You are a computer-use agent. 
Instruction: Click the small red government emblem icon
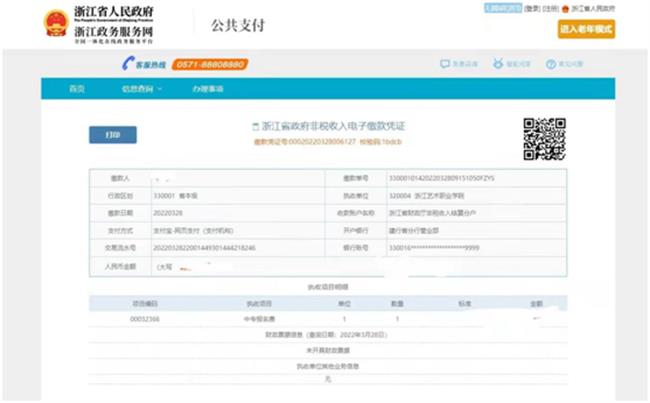[565, 8]
